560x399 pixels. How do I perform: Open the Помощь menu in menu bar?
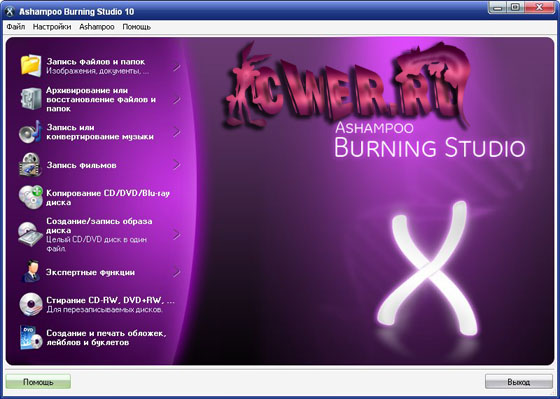click(x=136, y=27)
